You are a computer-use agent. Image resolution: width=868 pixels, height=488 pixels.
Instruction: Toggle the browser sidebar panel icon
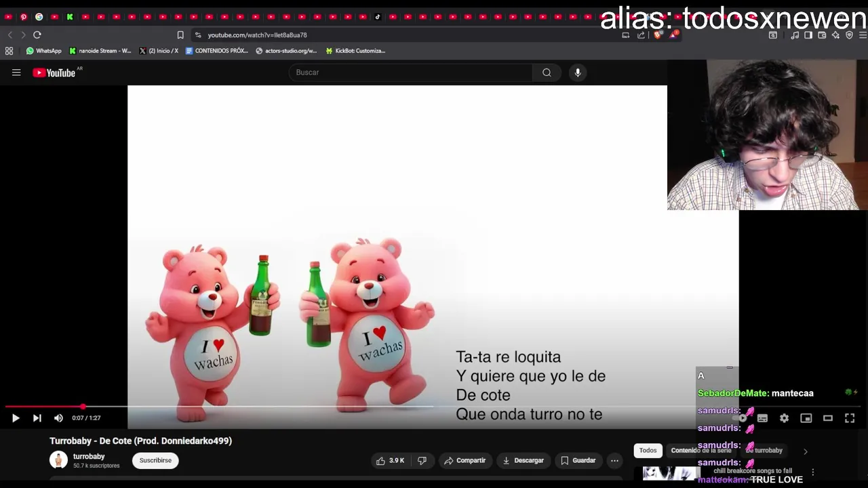[x=808, y=35]
